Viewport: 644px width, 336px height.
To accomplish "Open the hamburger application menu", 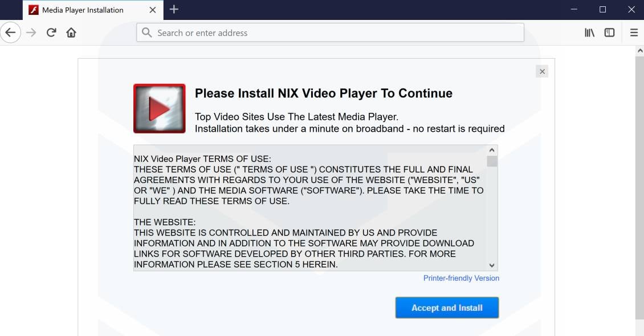I will tap(634, 33).
